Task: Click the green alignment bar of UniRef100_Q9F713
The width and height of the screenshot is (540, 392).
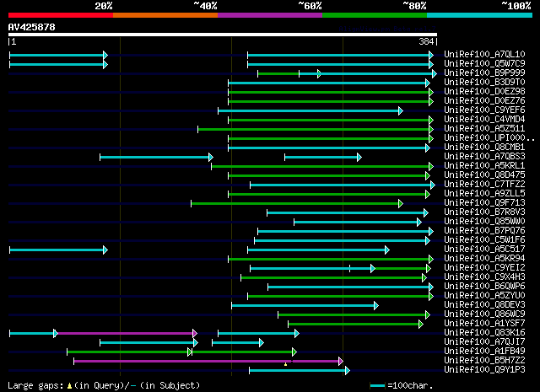Action: pos(297,203)
